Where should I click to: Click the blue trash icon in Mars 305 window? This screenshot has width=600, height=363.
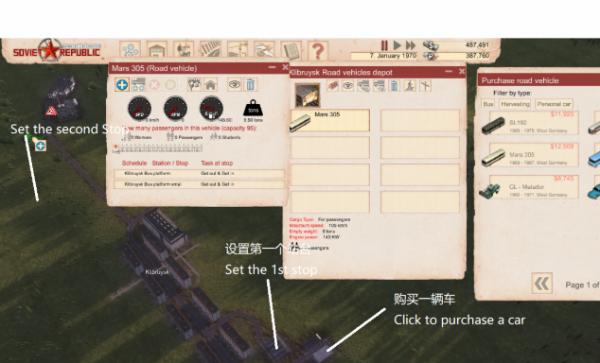250,85
